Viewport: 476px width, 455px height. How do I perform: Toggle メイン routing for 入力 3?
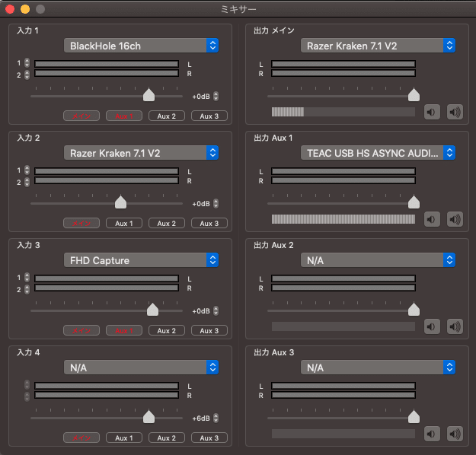tap(81, 331)
